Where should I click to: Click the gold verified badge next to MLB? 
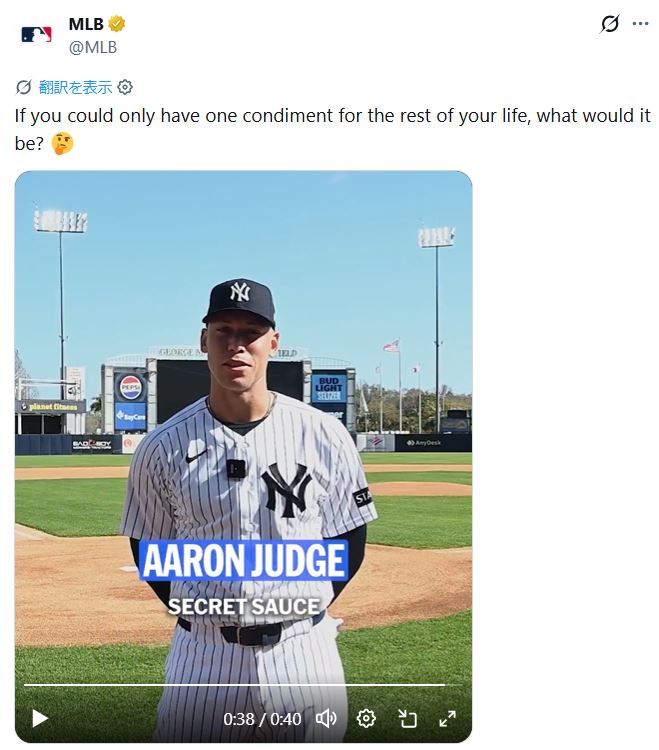[117, 23]
